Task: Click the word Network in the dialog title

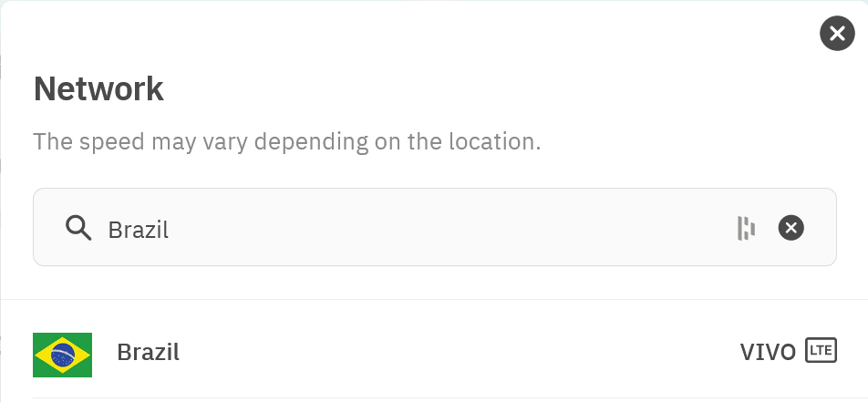Action: pos(98,89)
